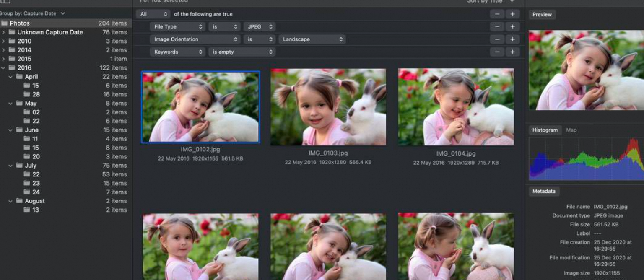The width and height of the screenshot is (644, 280).
Task: Add rule after Keywords row
Action: [x=512, y=52]
